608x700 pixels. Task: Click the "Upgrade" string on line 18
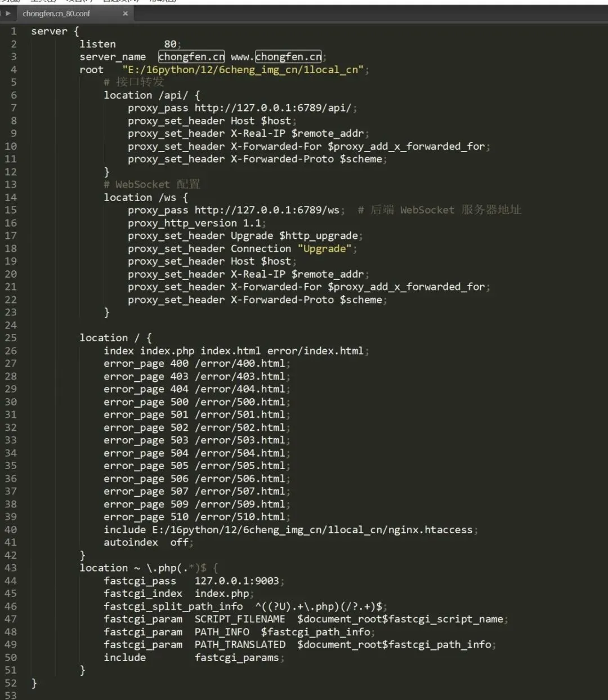[x=324, y=248]
